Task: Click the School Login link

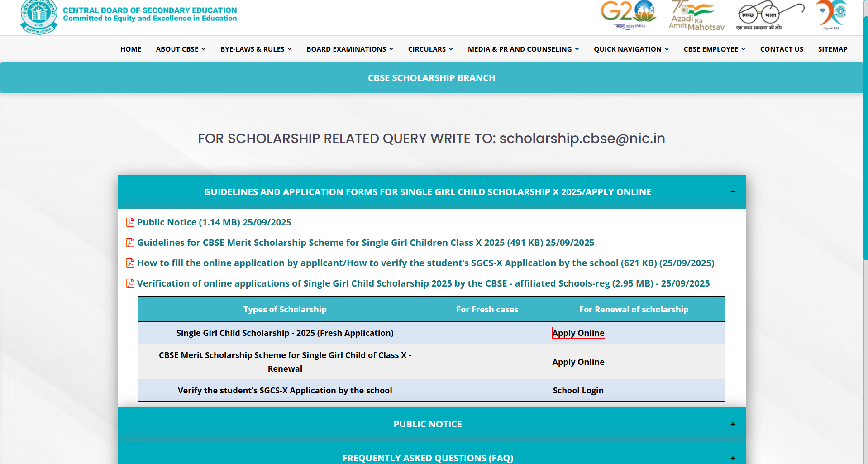Action: [x=578, y=390]
